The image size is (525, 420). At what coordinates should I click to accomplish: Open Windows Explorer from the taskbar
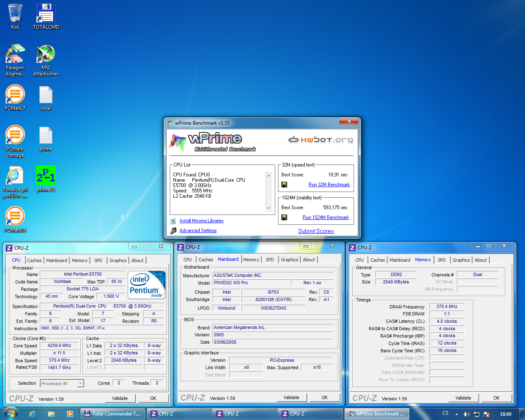tap(51, 414)
